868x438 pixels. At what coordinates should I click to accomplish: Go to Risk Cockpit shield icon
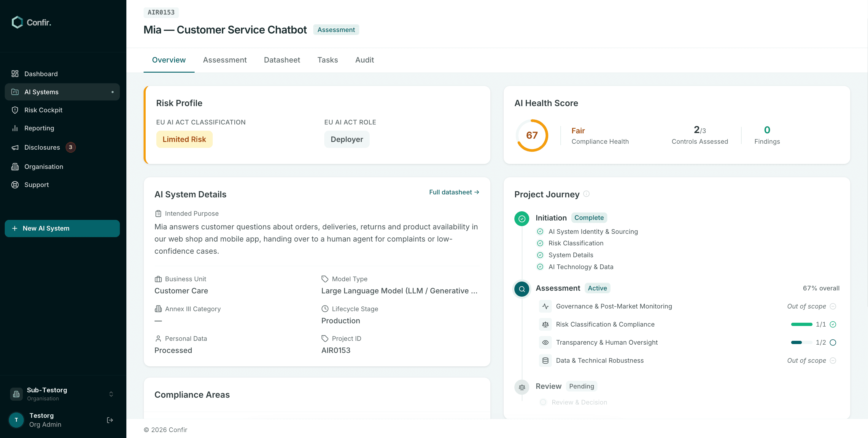15,110
